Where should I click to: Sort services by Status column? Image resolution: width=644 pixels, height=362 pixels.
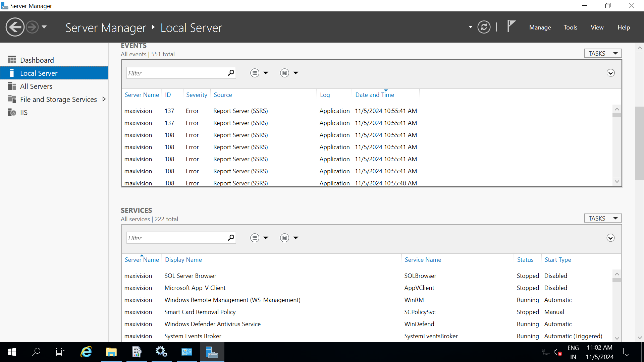point(525,260)
